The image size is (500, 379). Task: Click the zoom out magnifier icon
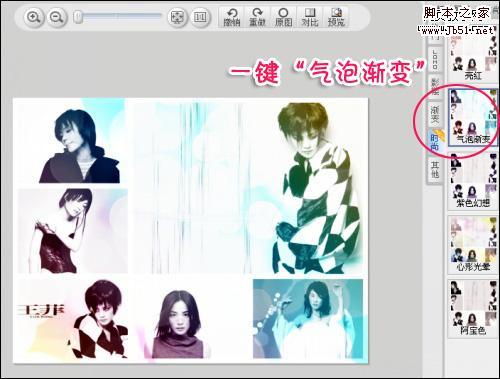click(57, 17)
